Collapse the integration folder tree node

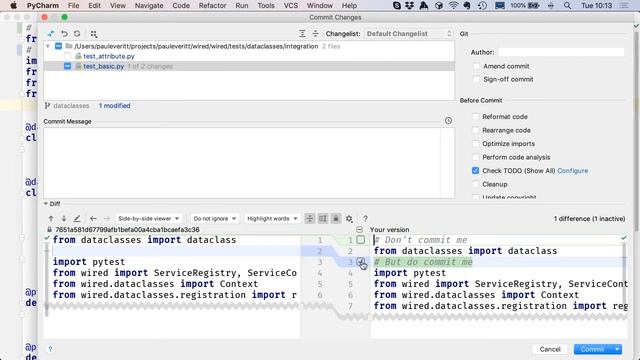[48, 46]
